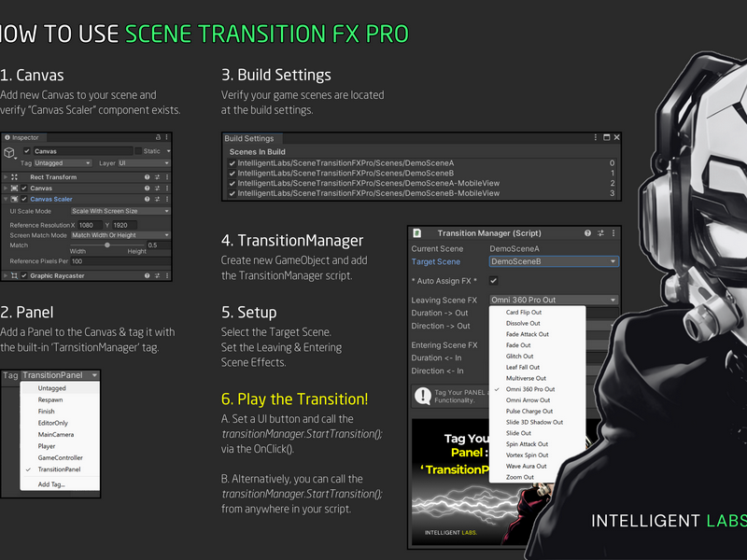Screen dimensions: 747x560
Task: Disable the Graphic Raycaster component checkbox
Action: [x=24, y=275]
